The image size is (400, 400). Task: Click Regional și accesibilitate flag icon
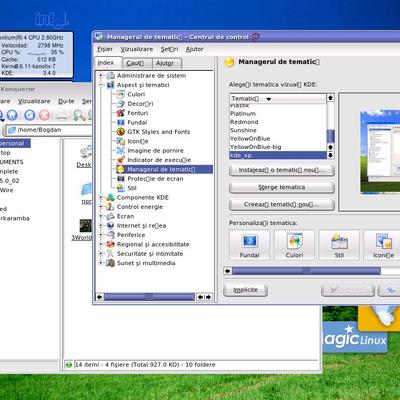pyautogui.click(x=110, y=244)
